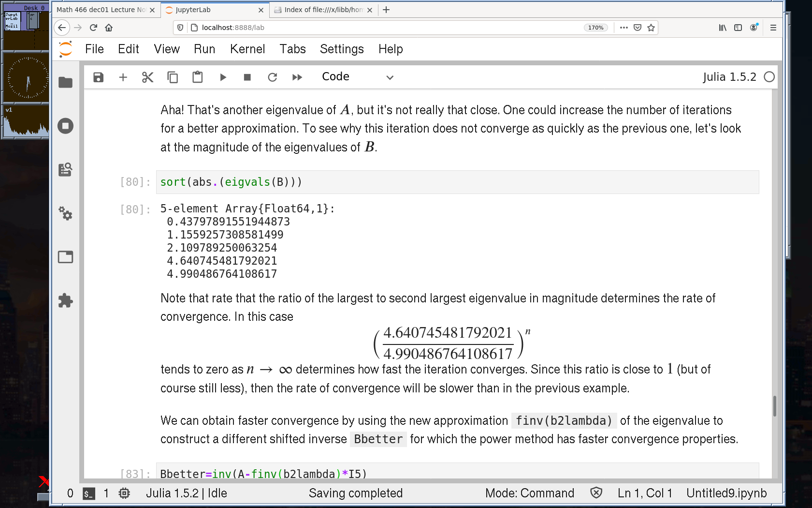Viewport: 812px width, 508px height.
Task: Open the Kernel menu
Action: [247, 49]
